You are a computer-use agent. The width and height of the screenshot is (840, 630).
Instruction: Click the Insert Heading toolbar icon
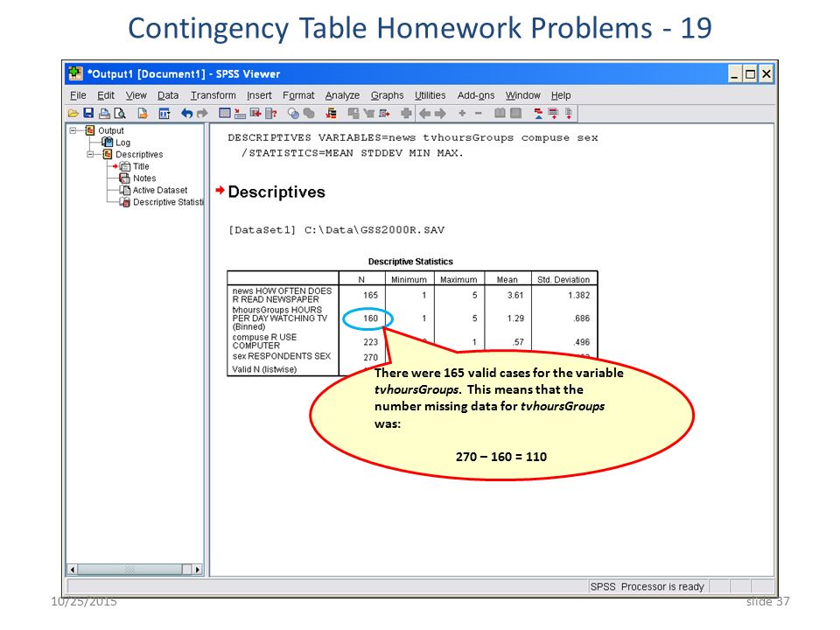click(538, 113)
